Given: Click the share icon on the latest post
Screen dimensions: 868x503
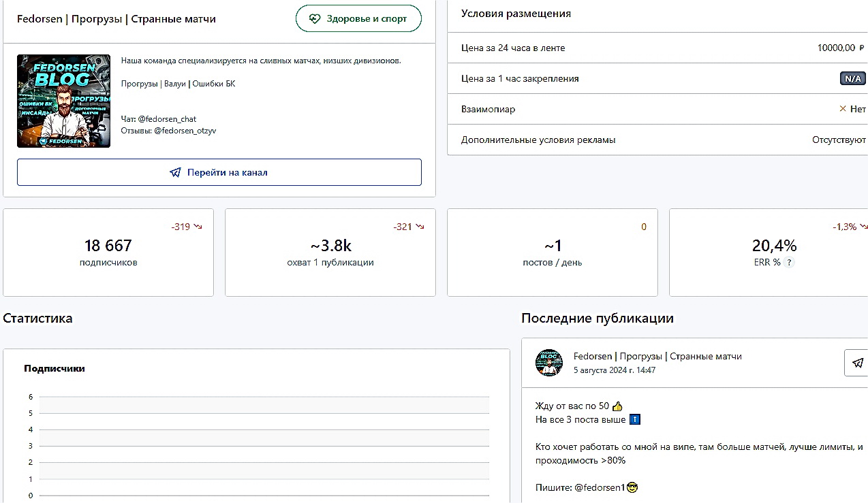Looking at the screenshot, I should (x=858, y=363).
